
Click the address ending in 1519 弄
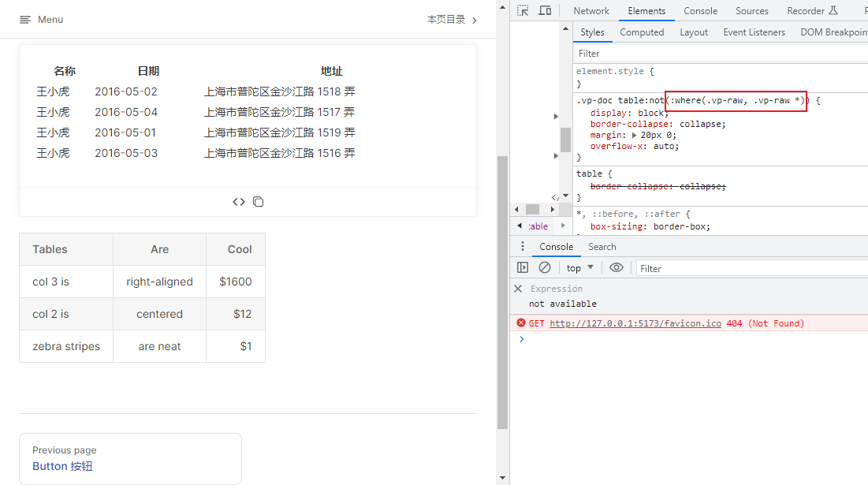point(280,132)
